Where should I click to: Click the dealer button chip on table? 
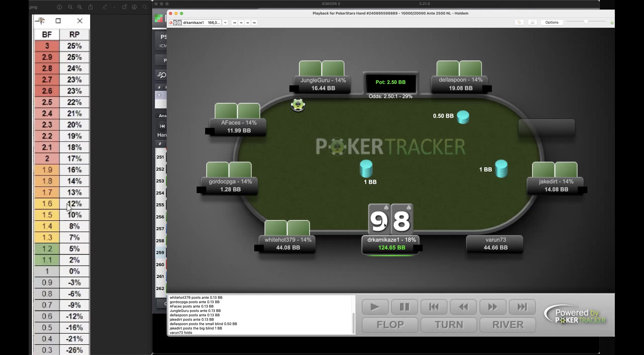pos(298,105)
